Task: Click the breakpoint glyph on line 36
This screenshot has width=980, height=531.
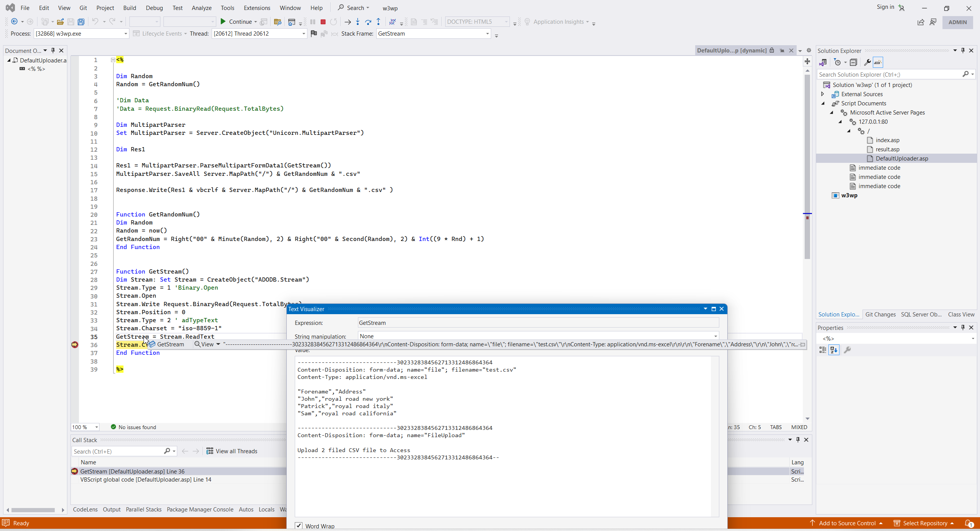Action: (x=75, y=345)
